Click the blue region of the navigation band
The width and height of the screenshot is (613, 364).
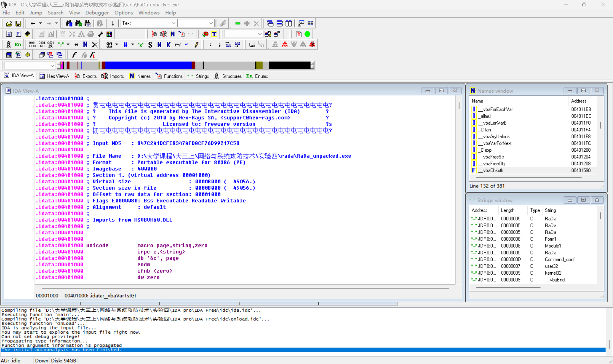[x=149, y=65]
